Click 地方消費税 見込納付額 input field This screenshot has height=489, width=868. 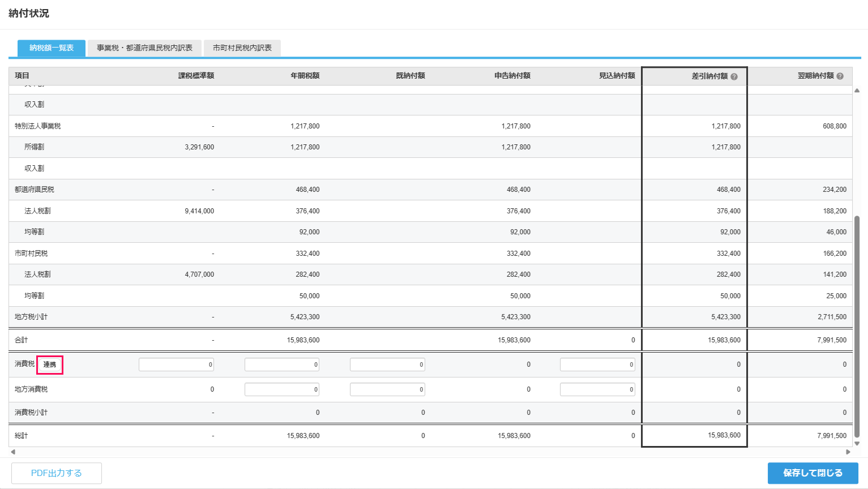pyautogui.click(x=597, y=389)
